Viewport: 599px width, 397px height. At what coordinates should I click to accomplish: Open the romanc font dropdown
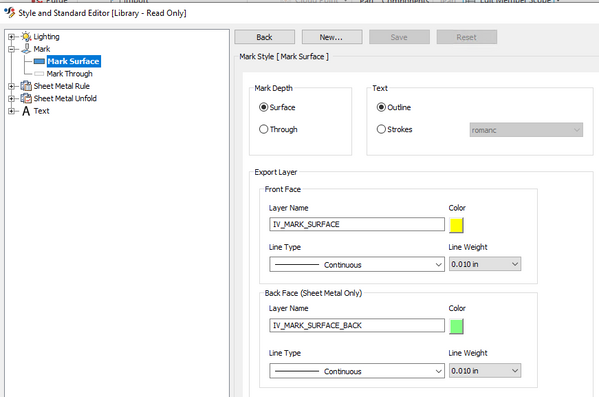[526, 130]
